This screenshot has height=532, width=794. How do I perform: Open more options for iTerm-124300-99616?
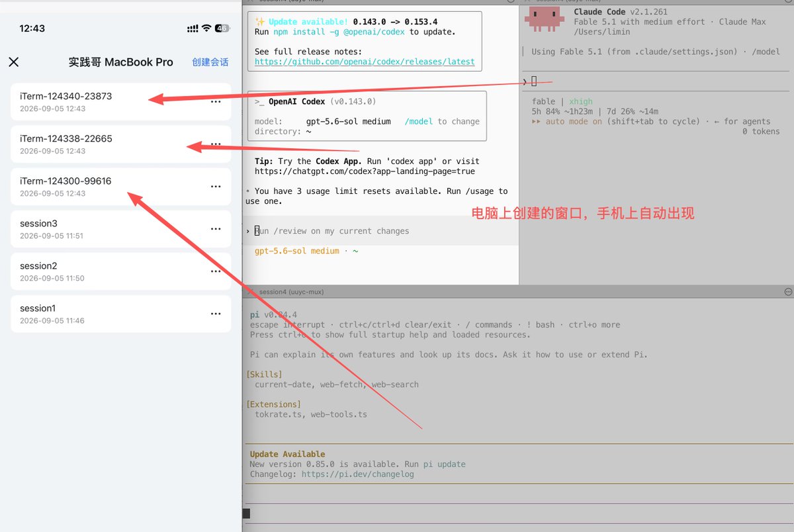(216, 187)
